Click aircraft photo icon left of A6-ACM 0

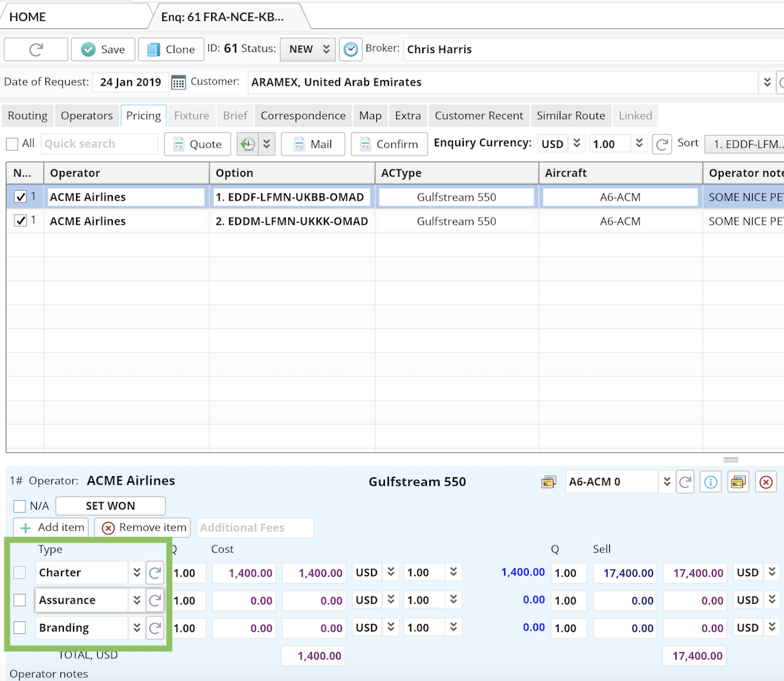coord(548,482)
